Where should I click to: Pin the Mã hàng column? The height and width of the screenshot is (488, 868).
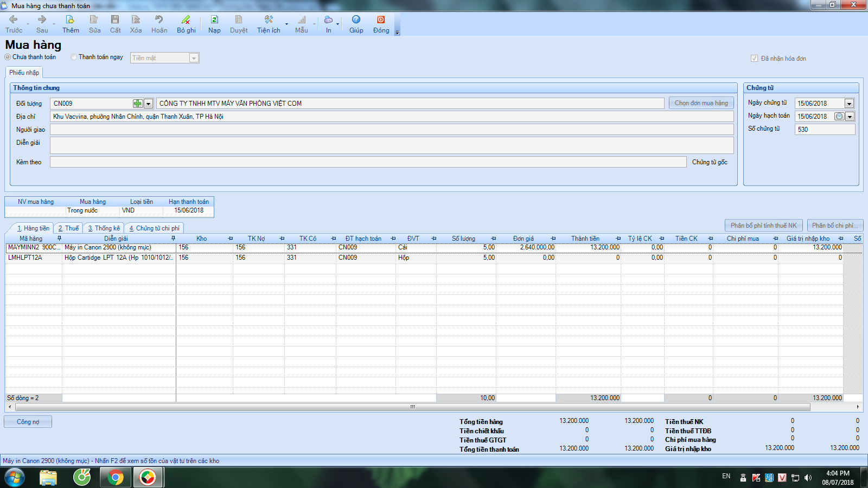pos(59,239)
